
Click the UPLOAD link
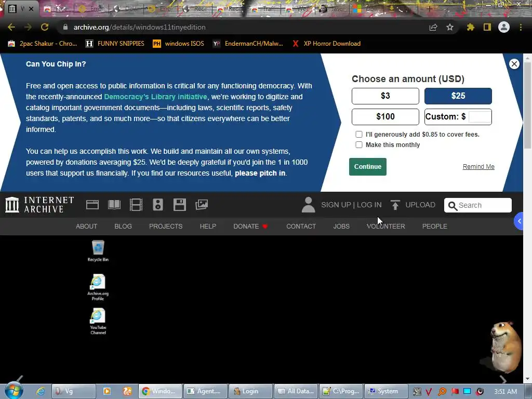(413, 205)
